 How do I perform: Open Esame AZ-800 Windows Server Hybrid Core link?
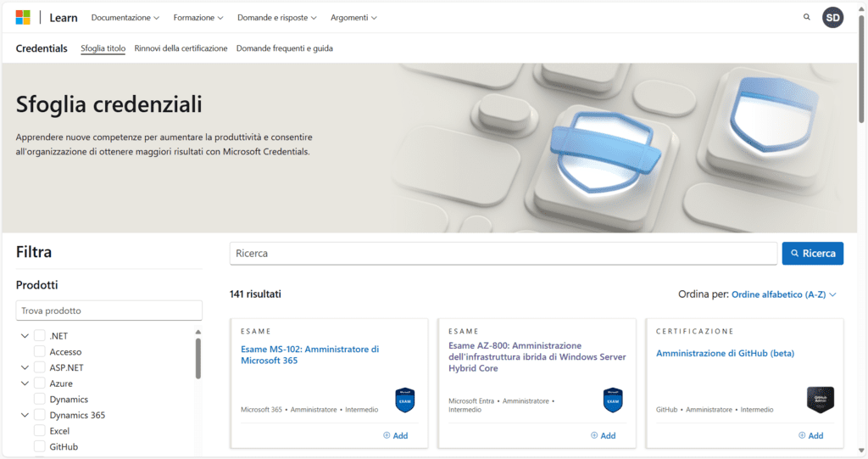[x=537, y=357]
